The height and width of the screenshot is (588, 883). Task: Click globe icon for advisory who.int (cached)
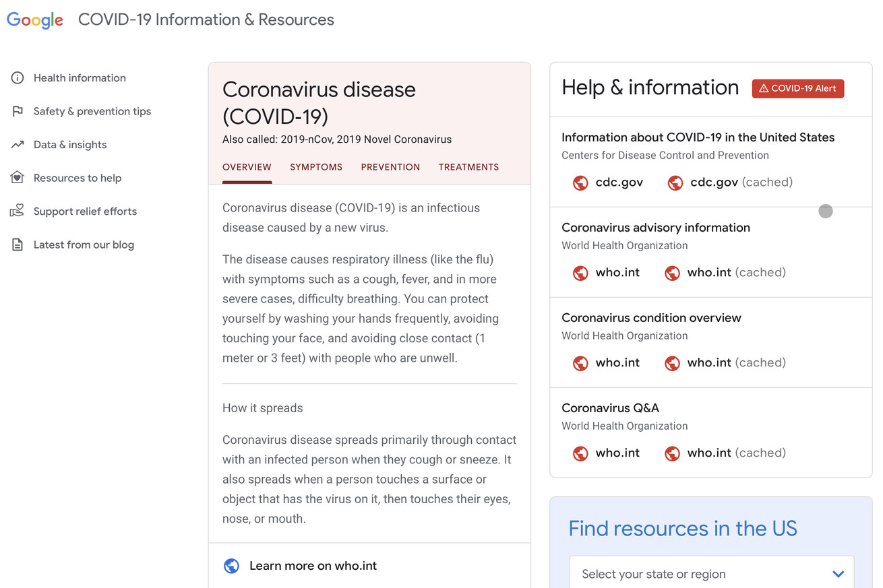pyautogui.click(x=672, y=273)
